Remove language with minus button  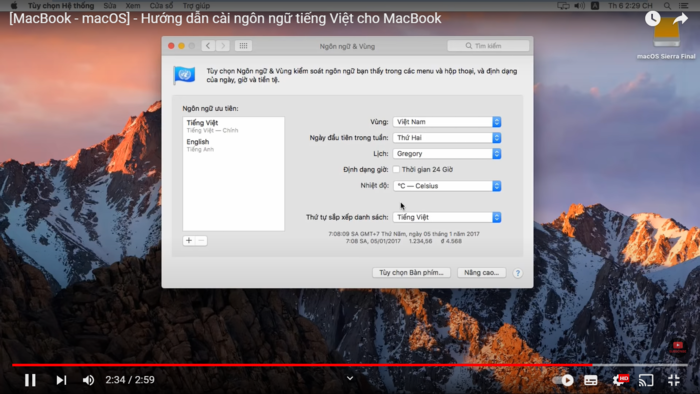click(201, 241)
